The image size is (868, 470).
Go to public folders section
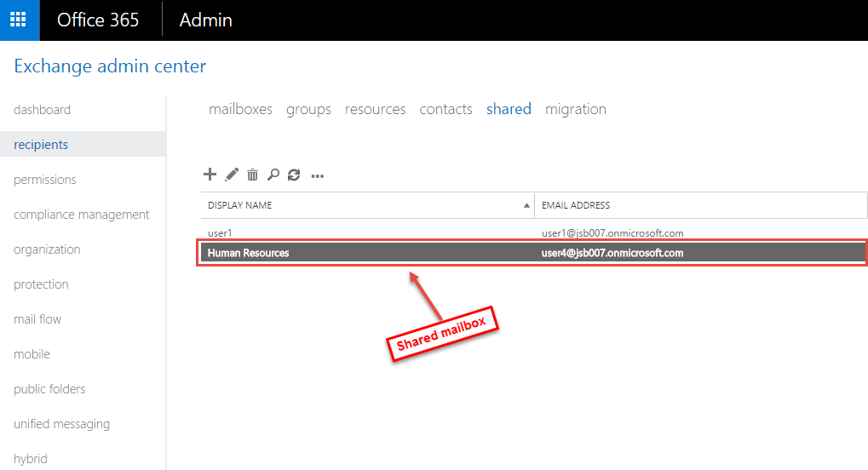tap(49, 388)
